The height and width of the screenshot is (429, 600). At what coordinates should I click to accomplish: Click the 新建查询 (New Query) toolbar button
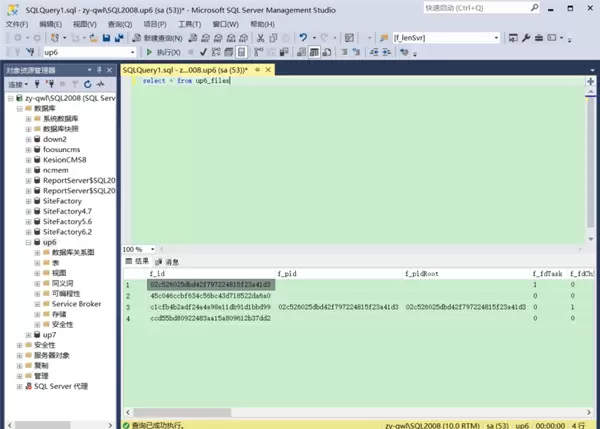[160, 38]
